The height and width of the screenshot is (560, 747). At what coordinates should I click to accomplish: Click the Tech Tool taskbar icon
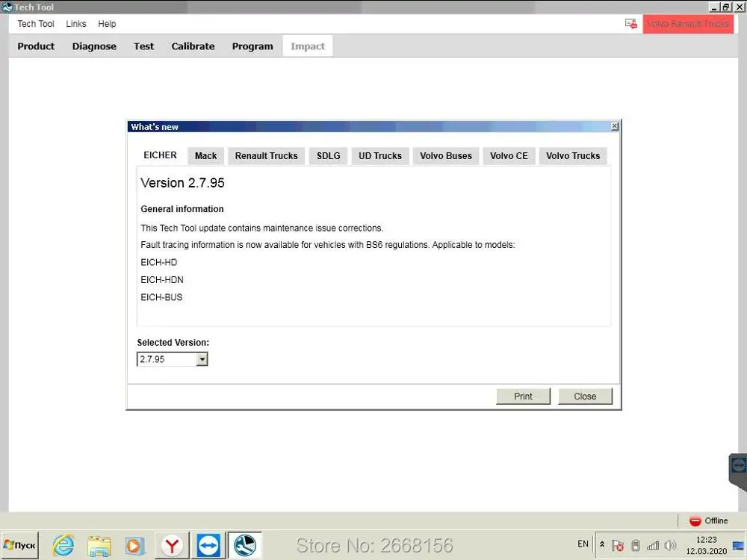tap(244, 545)
